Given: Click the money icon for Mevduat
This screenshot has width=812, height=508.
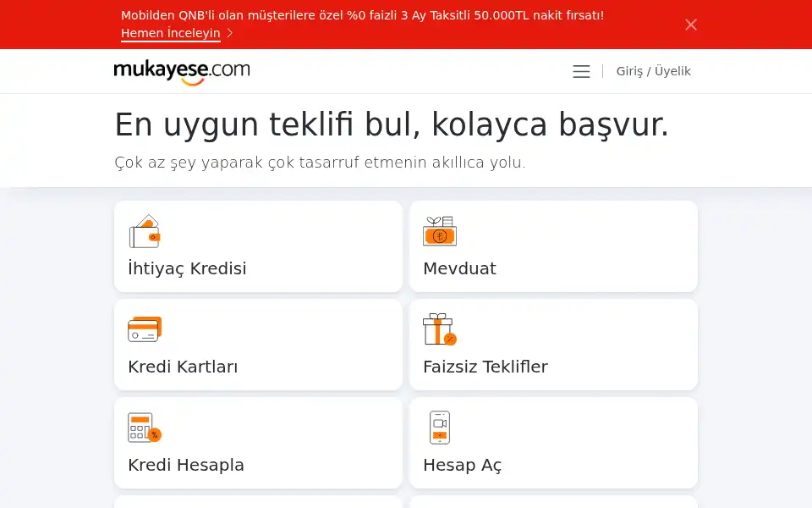Looking at the screenshot, I should 440,231.
